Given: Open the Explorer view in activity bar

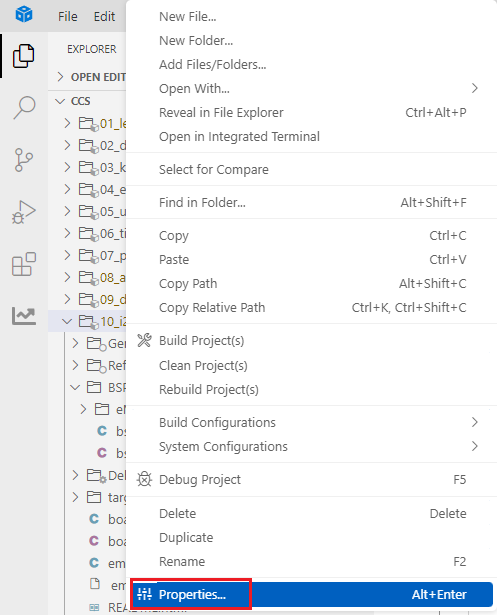Looking at the screenshot, I should point(24,56).
